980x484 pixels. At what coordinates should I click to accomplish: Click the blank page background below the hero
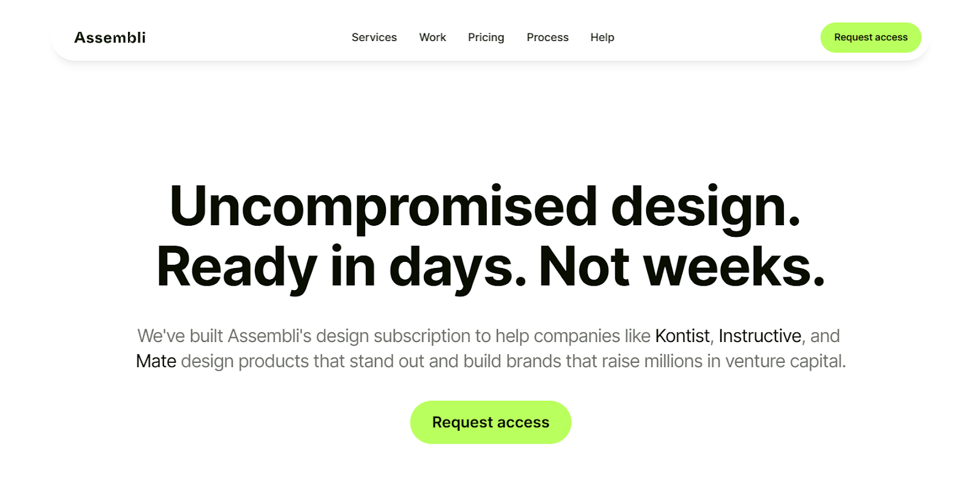point(490,468)
